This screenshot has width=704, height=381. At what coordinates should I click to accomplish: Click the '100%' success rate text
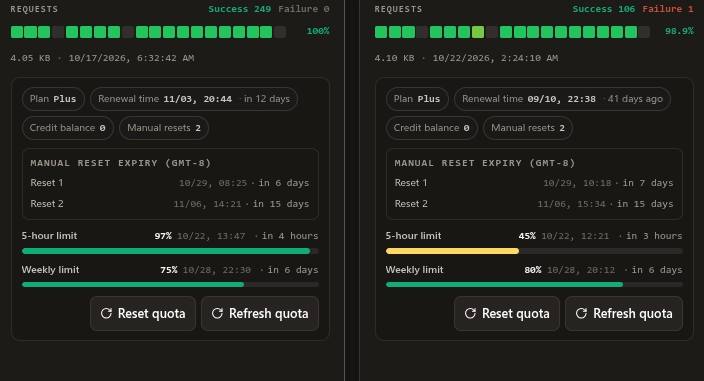[x=318, y=31]
